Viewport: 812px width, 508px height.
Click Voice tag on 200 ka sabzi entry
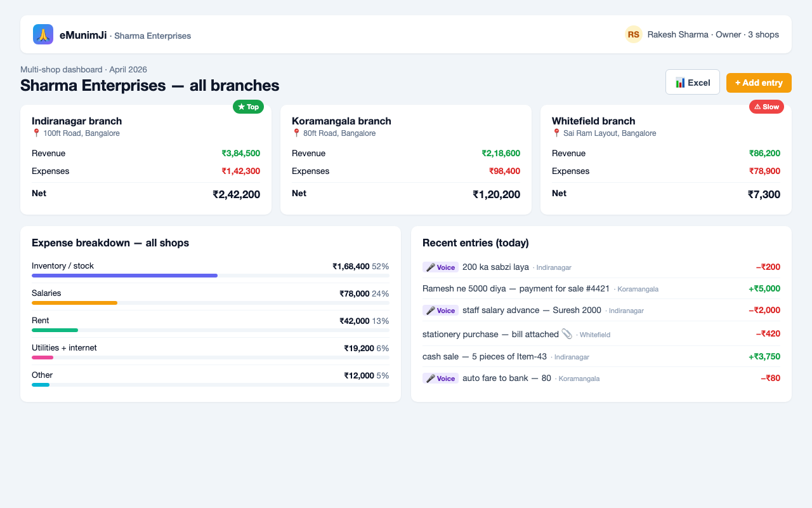point(440,267)
